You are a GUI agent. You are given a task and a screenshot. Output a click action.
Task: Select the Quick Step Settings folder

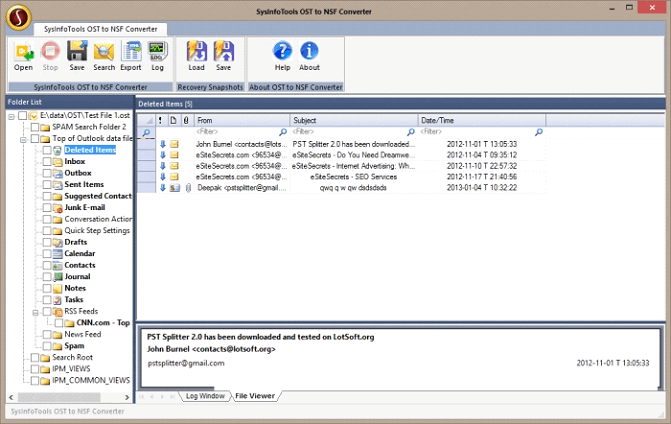97,231
